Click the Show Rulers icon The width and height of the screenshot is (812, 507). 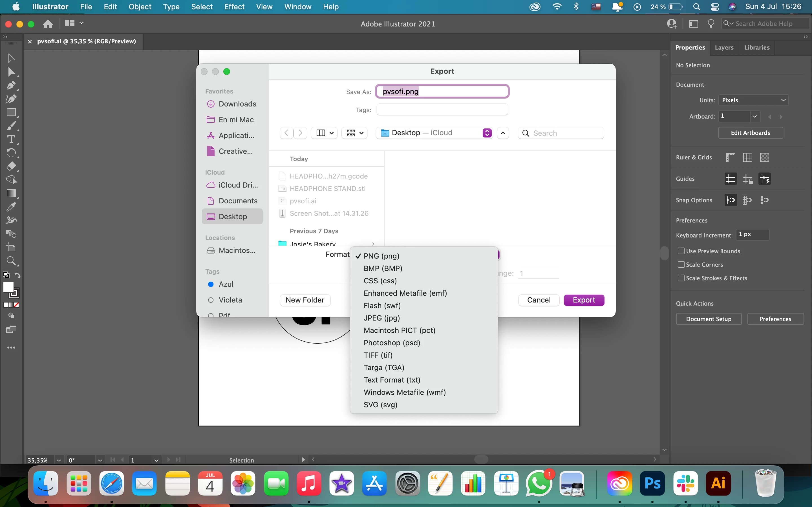[x=731, y=157]
